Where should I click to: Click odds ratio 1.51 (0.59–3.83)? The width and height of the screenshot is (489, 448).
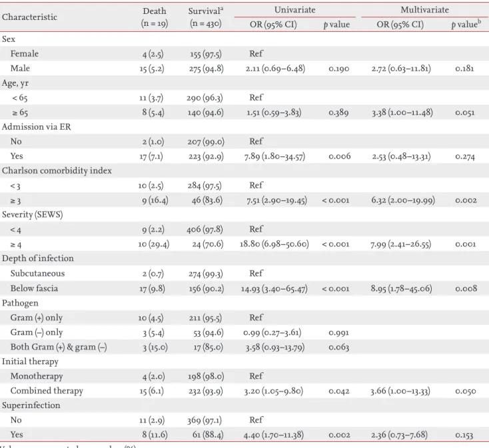point(274,112)
